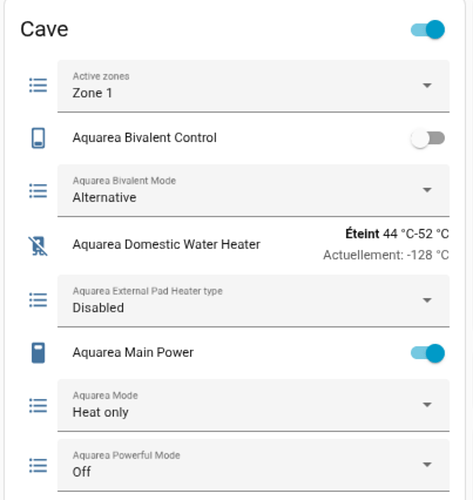This screenshot has width=473, height=500.
Task: Click the Aquarea Main Power label
Action: [x=133, y=352]
